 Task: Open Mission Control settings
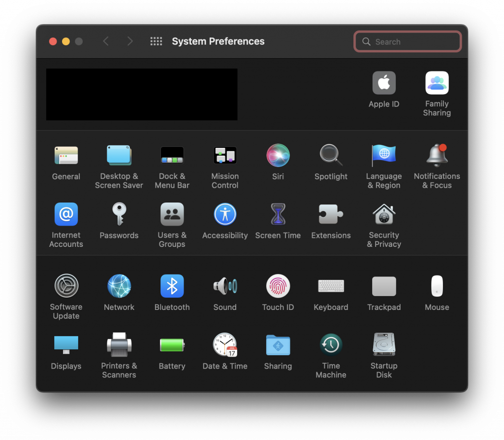(225, 156)
